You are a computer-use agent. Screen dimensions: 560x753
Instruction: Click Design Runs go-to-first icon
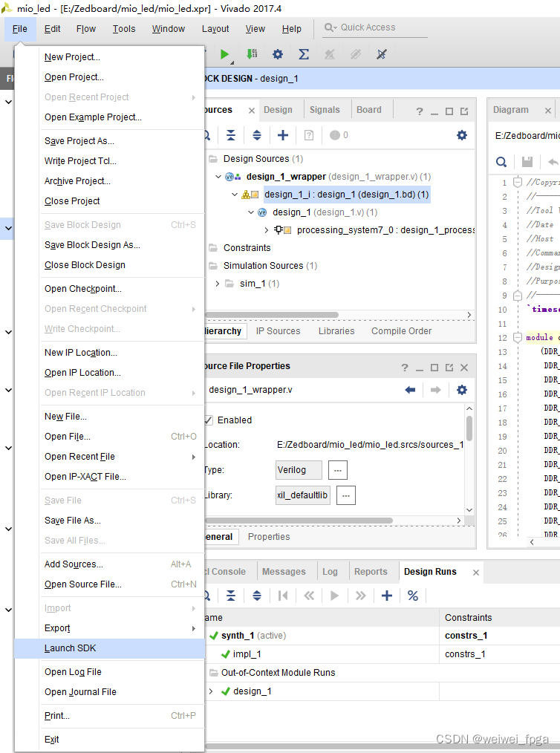tap(283, 596)
